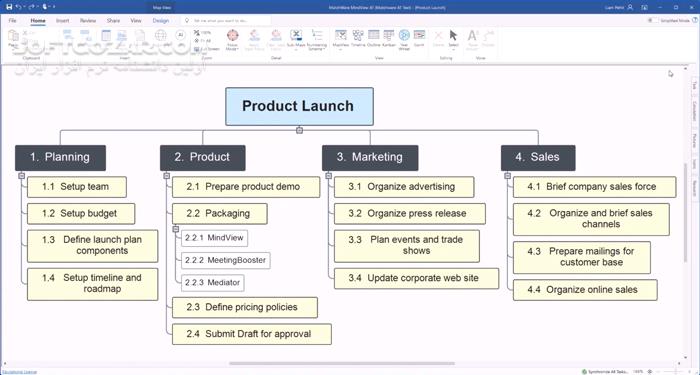700x375 pixels.
Task: Click the AI round icon in ribbon
Action: (180, 35)
